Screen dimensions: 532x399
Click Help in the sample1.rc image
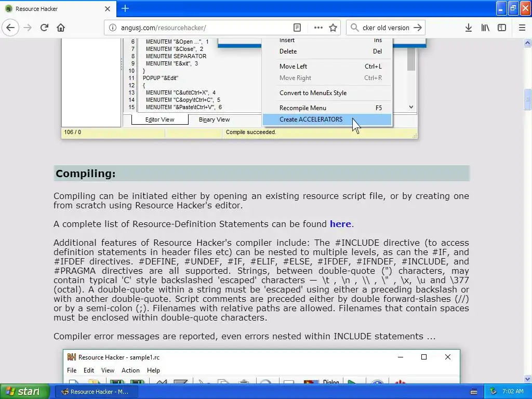tap(153, 370)
